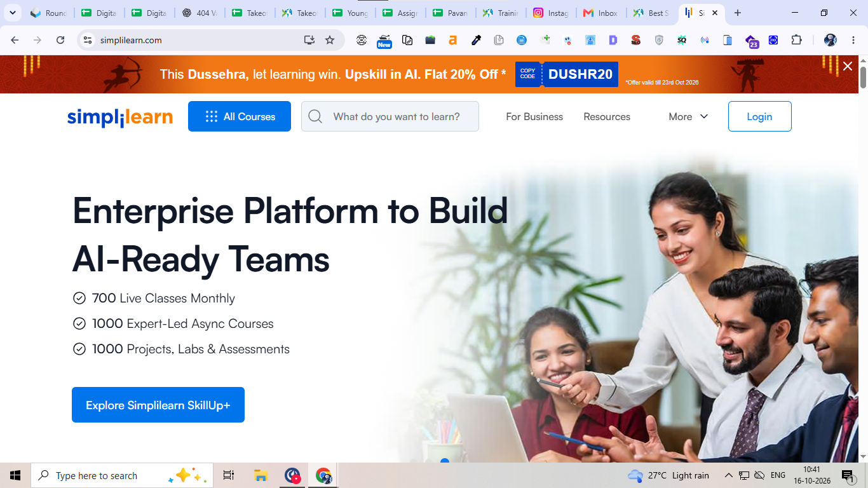
Task: Open File Explorer from the taskbar
Action: pos(261,475)
